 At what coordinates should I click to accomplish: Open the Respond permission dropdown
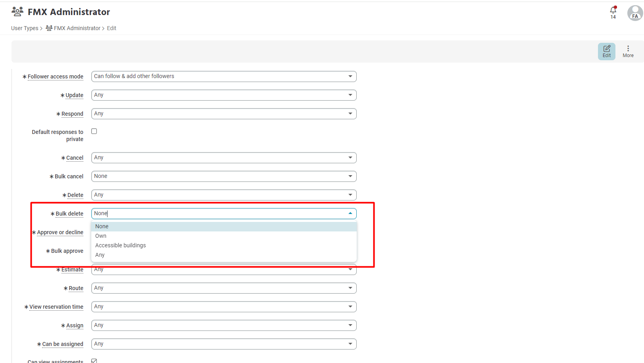click(224, 114)
